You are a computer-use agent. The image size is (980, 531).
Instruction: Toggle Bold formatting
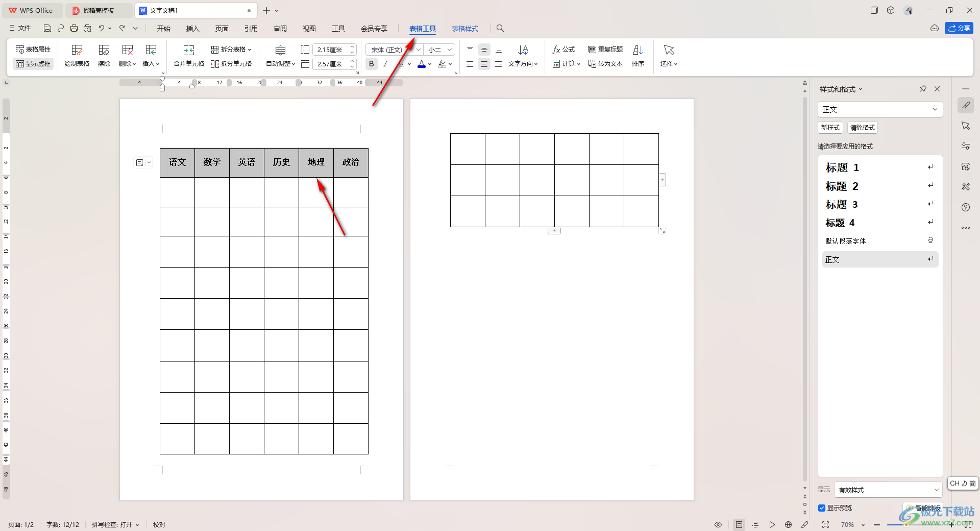point(372,64)
